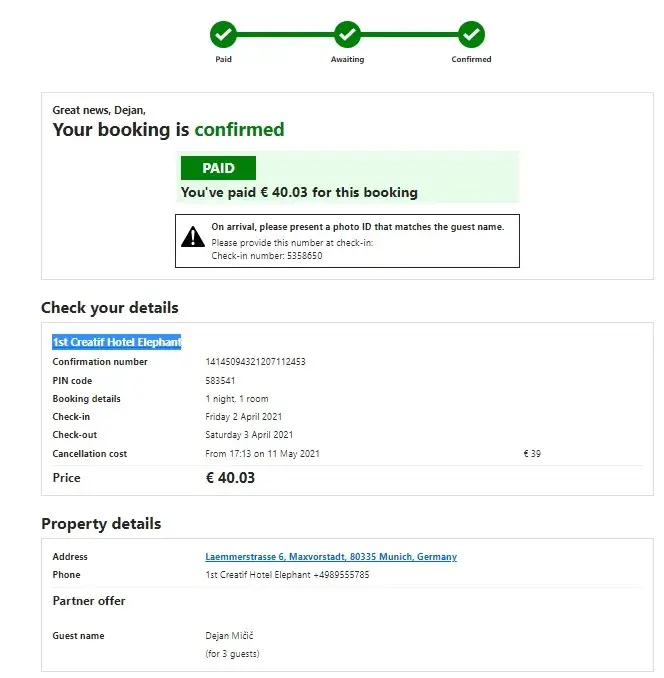Screen dimensions: 664x678
Task: Click the bold € 40.03 price value
Action: tap(230, 478)
